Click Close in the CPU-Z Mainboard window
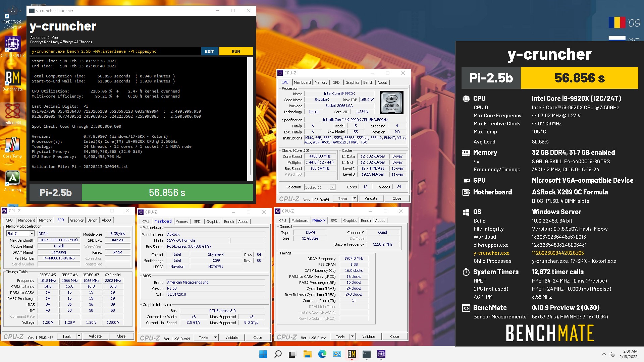Viewport: 644px width, 362px height. tap(258, 338)
